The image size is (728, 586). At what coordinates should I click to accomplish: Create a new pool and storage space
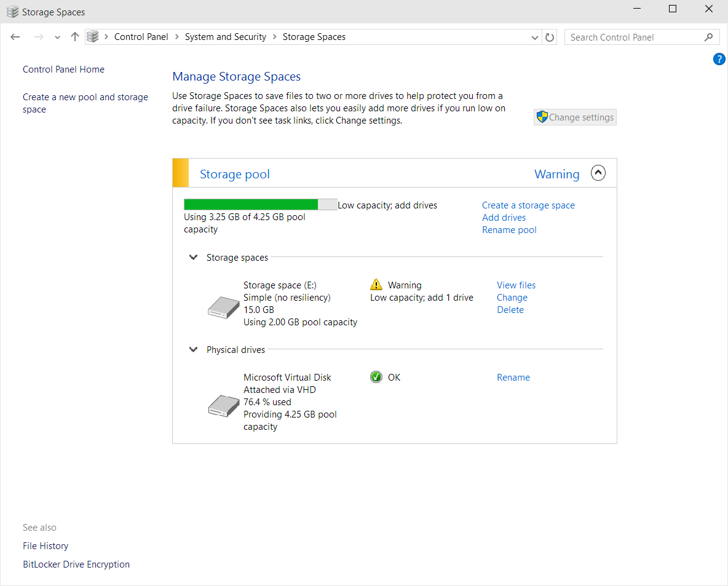tap(85, 103)
